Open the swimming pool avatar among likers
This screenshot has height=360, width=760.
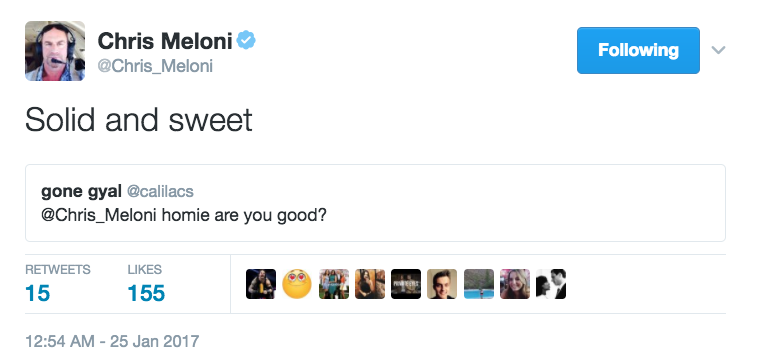[x=479, y=284]
